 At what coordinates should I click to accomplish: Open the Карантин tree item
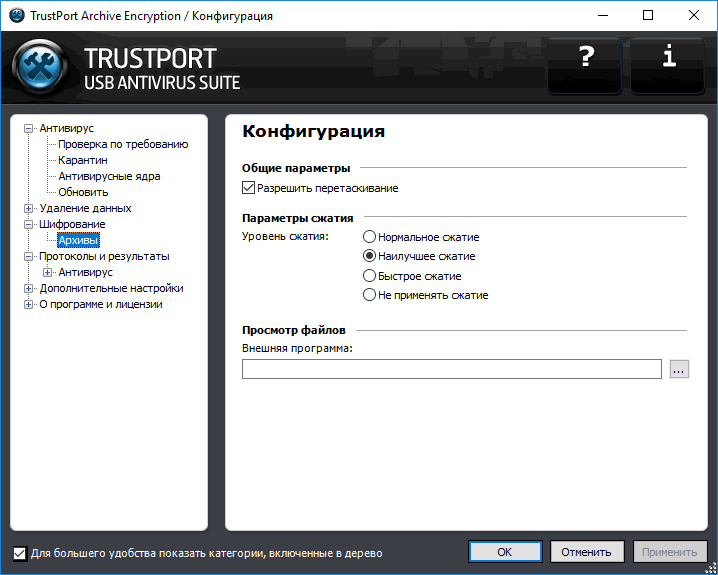pos(83,160)
